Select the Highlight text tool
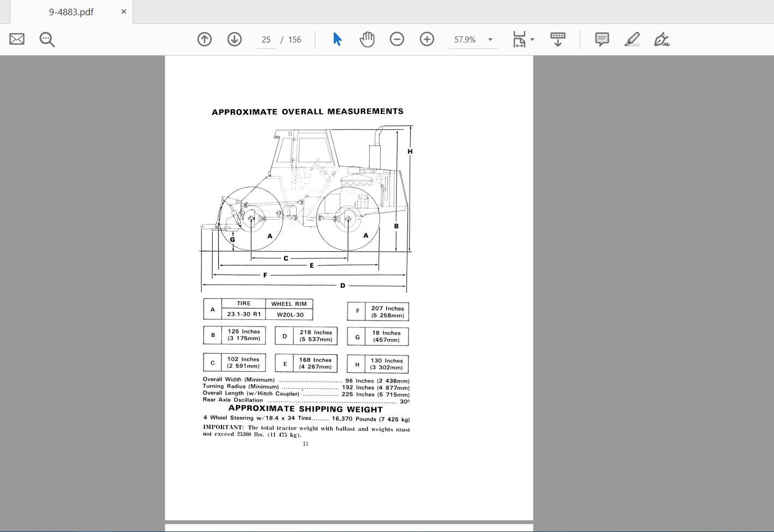 [x=632, y=39]
